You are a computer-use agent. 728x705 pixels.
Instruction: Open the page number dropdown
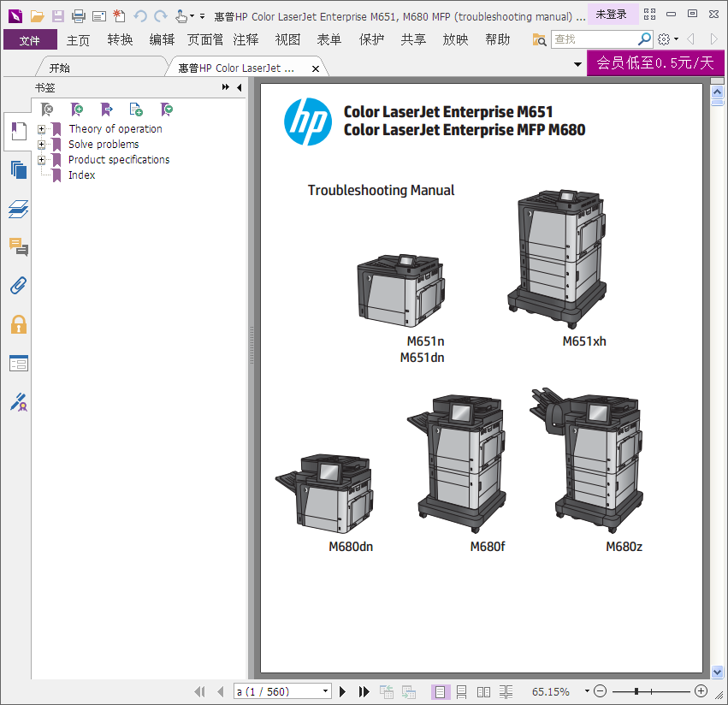tap(326, 691)
